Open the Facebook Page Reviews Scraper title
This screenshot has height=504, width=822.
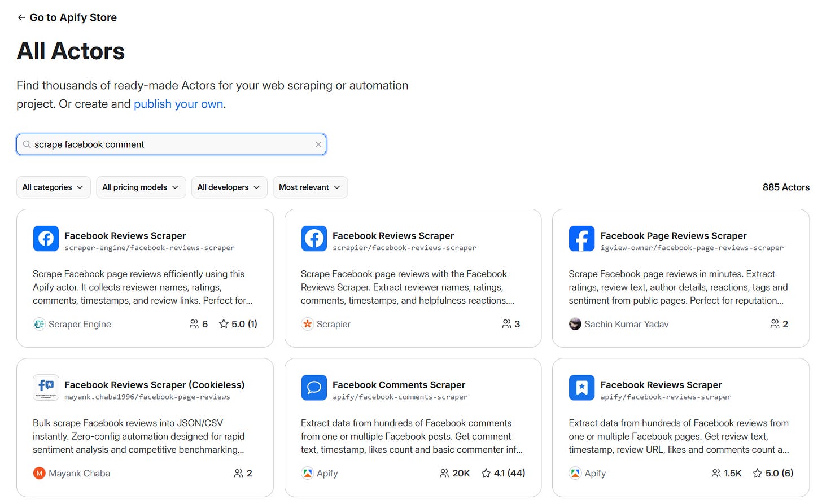point(674,235)
